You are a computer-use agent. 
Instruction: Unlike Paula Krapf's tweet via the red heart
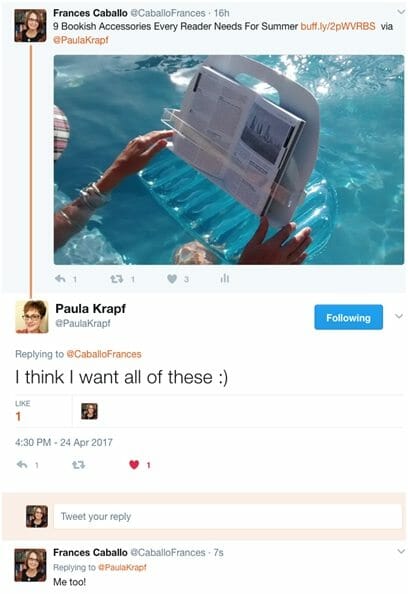coord(134,464)
